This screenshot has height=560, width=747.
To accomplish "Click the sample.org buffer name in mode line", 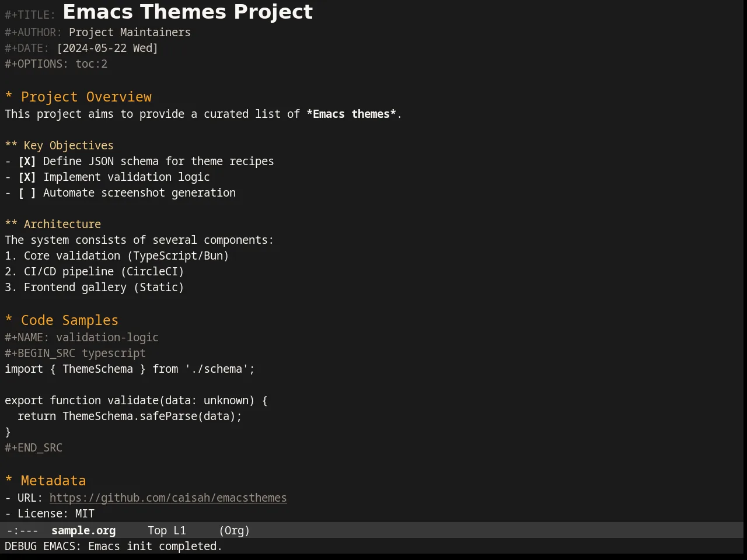I will [x=83, y=530].
